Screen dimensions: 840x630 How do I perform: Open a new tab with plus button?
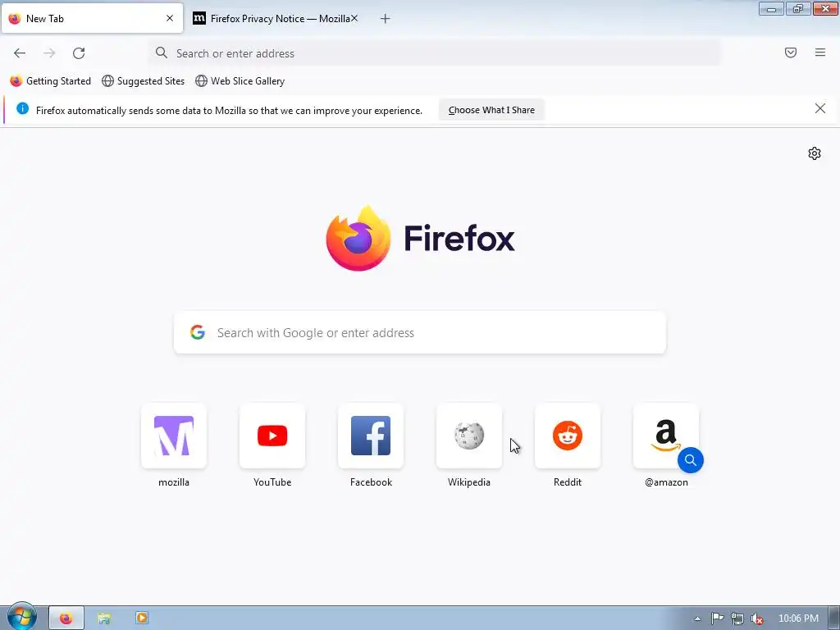(386, 19)
